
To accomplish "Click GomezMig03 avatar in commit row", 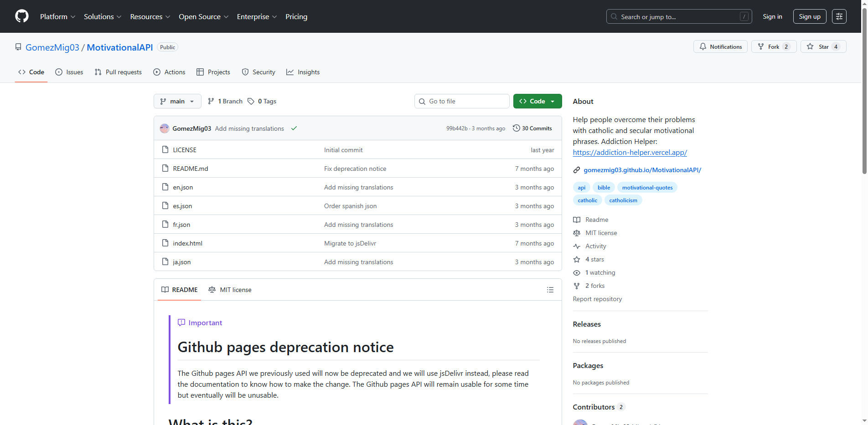I will pos(165,128).
